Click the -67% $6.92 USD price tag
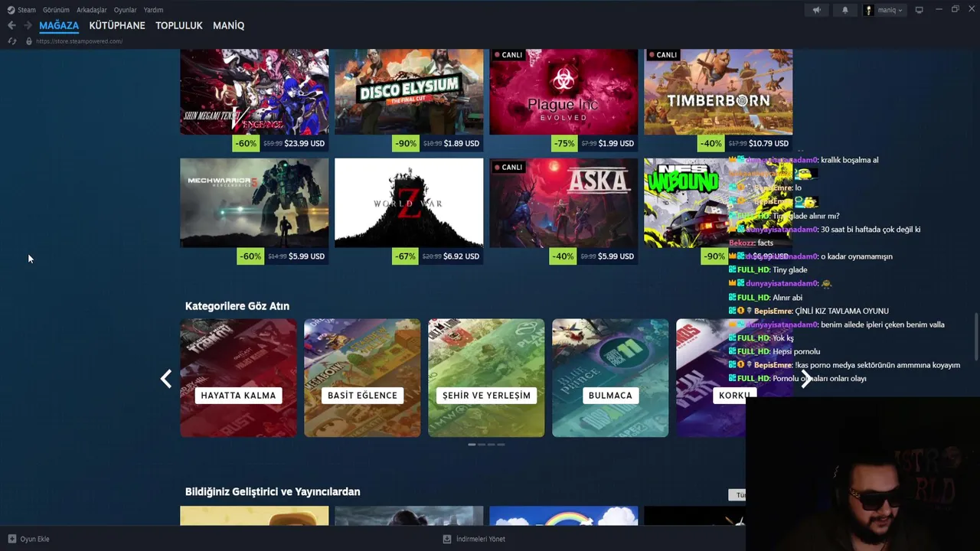 click(436, 256)
